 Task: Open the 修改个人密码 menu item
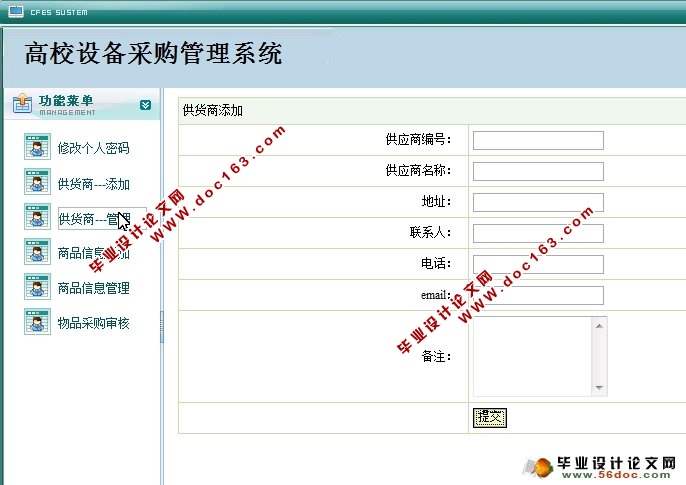(94, 148)
